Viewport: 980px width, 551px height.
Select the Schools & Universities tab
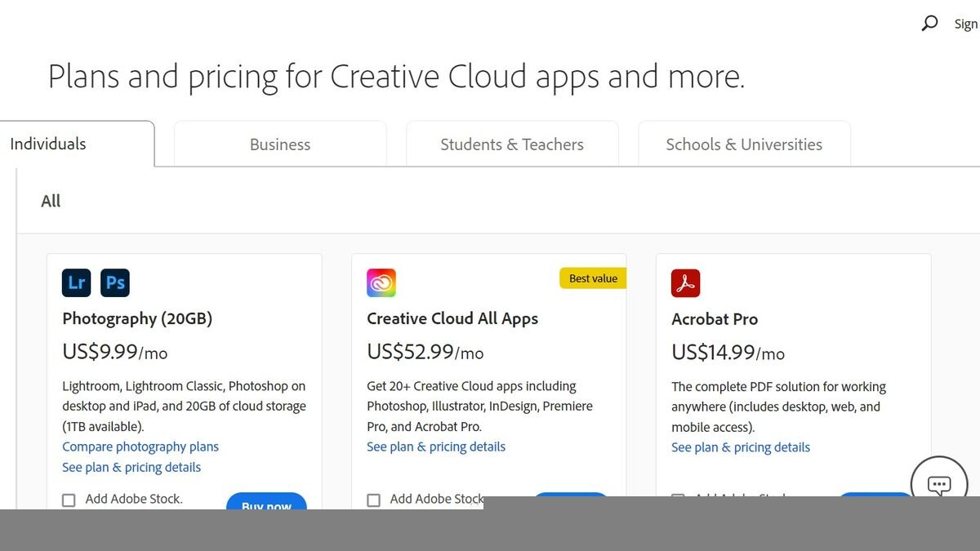[x=742, y=144]
